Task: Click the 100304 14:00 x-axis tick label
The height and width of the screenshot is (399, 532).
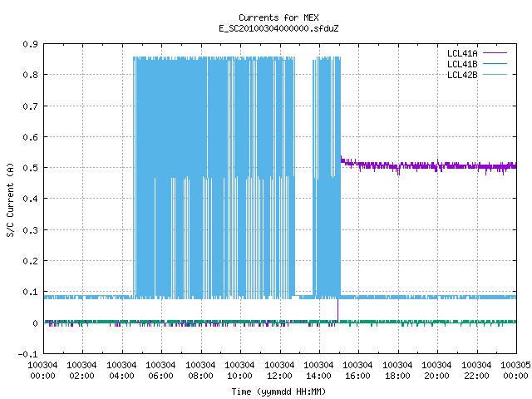Action: (318, 371)
